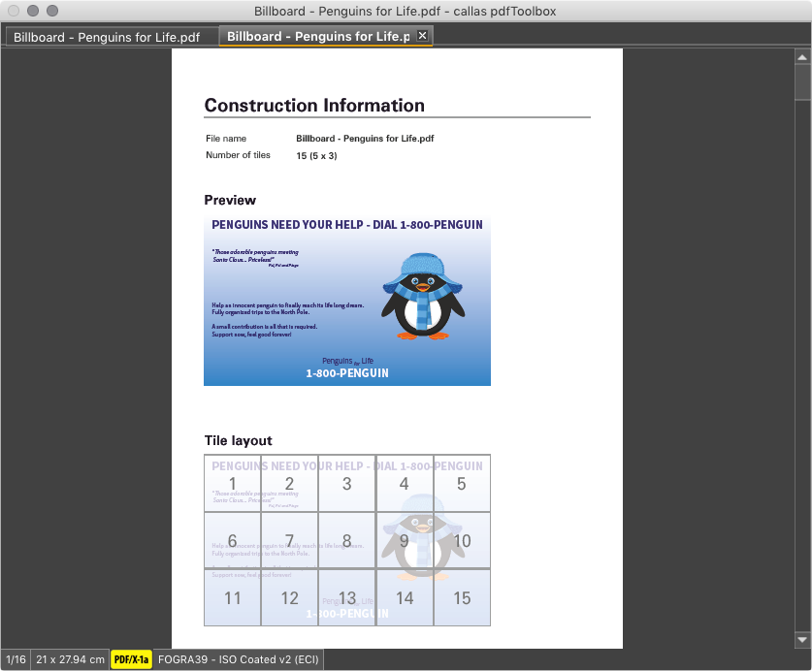Click tile 4 in tile layout

tap(405, 484)
